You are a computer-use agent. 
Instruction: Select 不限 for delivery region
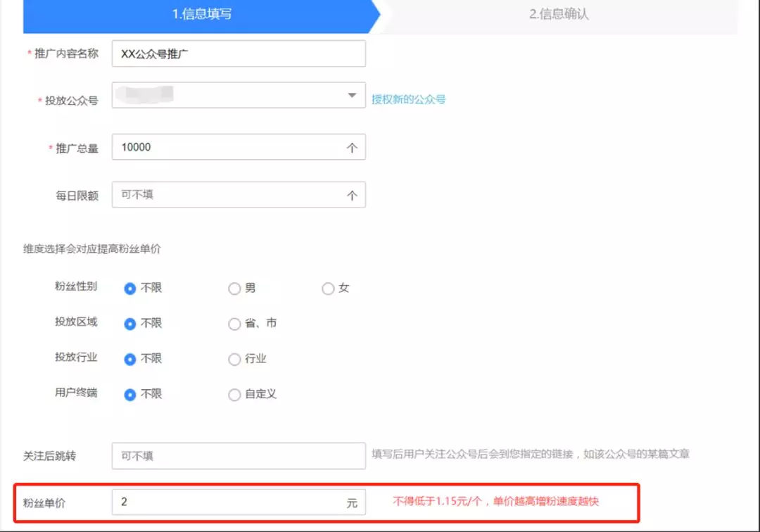(x=130, y=324)
